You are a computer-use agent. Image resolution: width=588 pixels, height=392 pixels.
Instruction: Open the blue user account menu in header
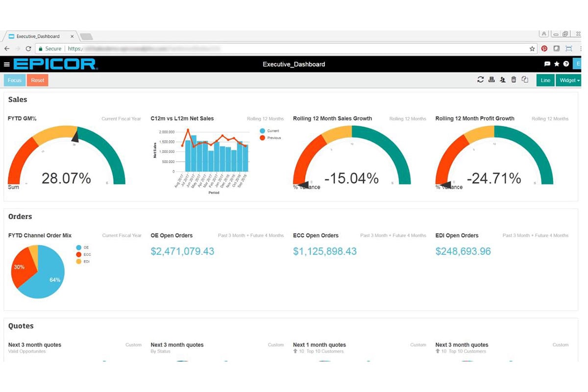578,64
